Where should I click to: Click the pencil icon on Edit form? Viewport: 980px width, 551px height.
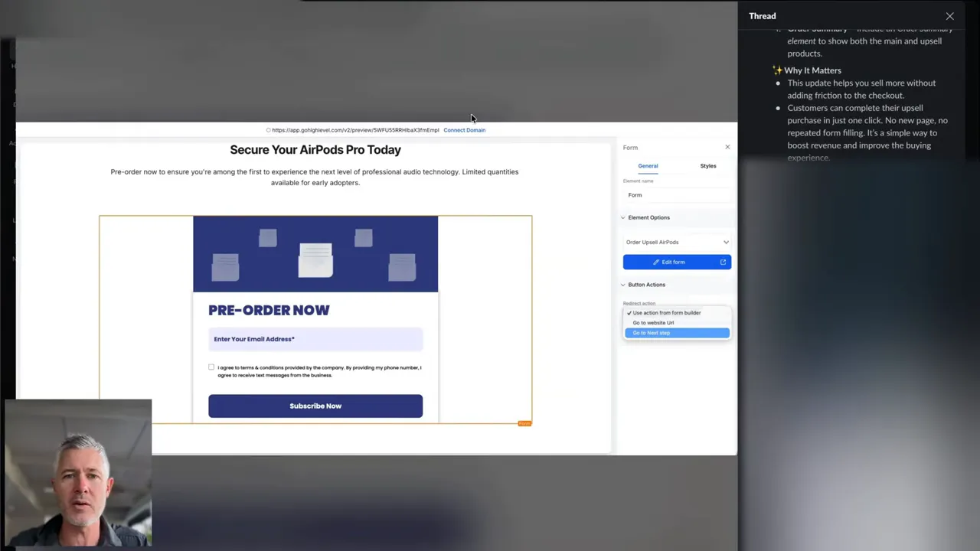[x=656, y=262]
